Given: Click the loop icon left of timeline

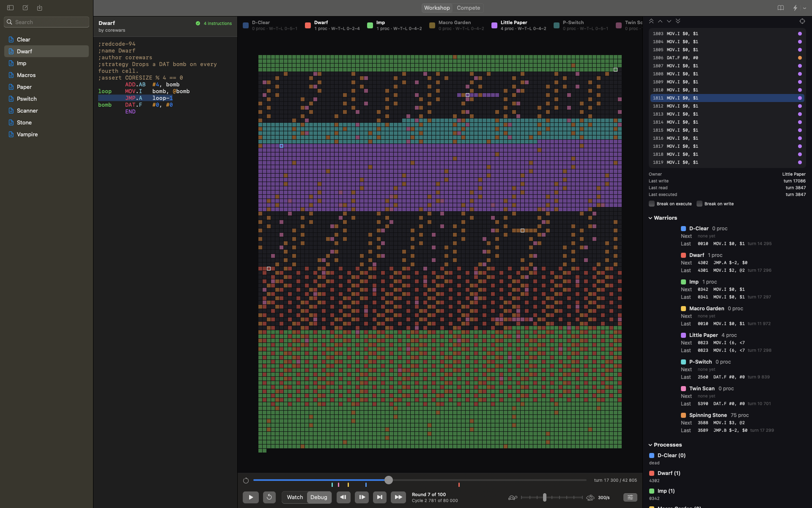Looking at the screenshot, I should click(246, 481).
